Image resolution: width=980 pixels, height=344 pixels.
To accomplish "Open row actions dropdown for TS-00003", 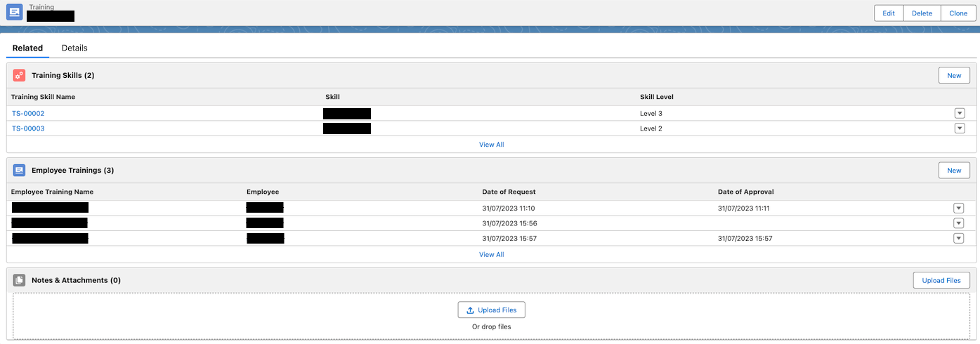I will [959, 128].
